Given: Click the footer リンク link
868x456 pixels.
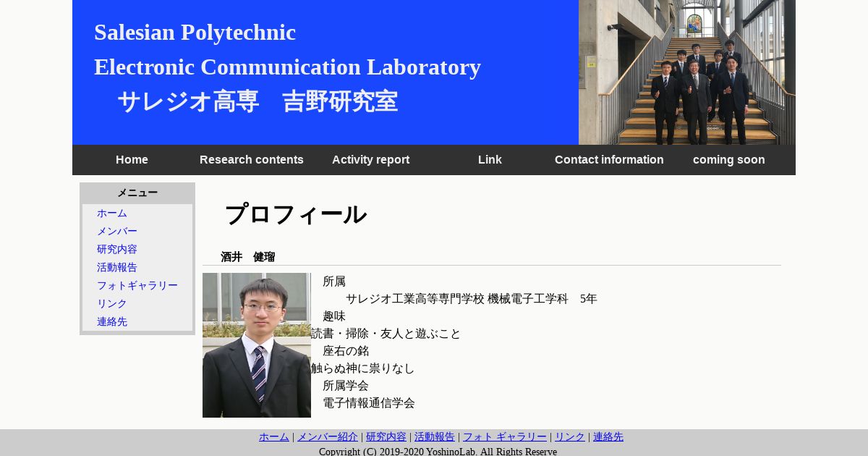Looking at the screenshot, I should pyautogui.click(x=570, y=436).
